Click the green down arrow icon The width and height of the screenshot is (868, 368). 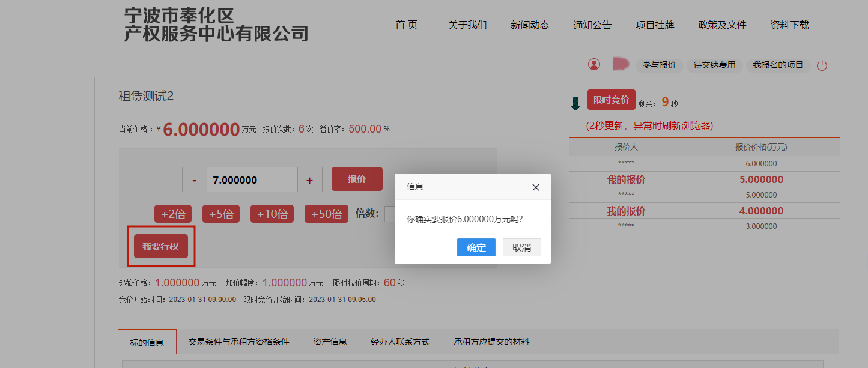(x=575, y=104)
